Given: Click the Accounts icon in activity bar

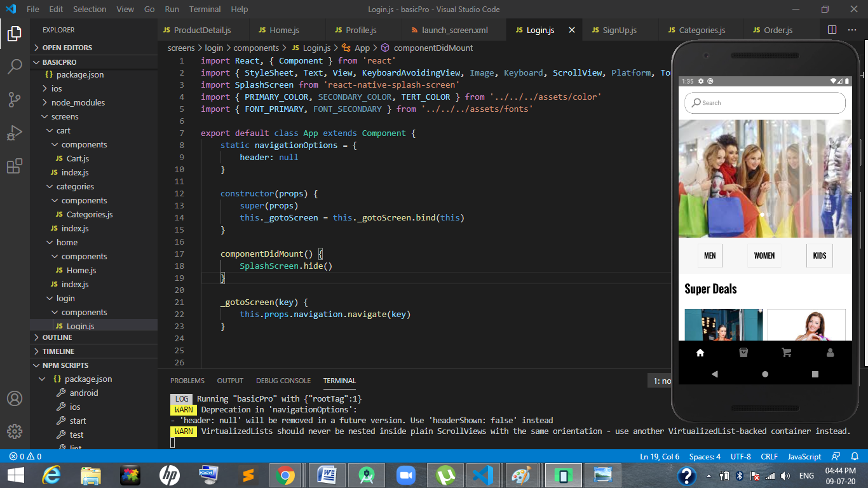Looking at the screenshot, I should coord(15,398).
